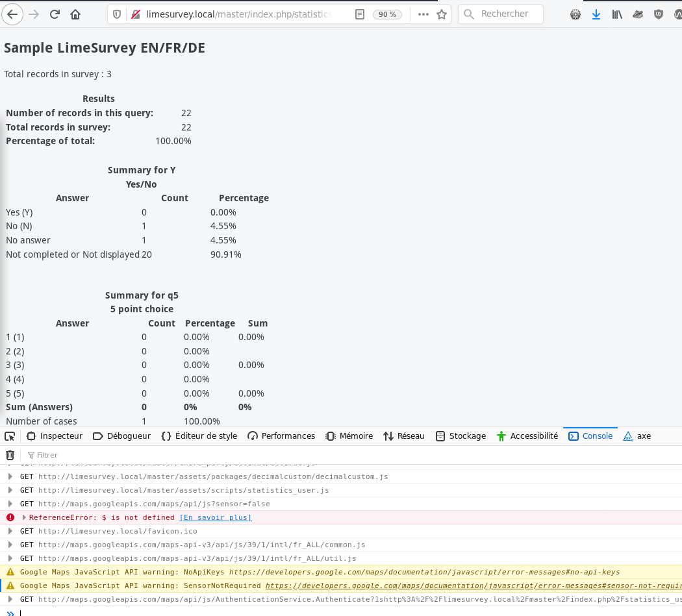Reload the current page

coord(55,14)
